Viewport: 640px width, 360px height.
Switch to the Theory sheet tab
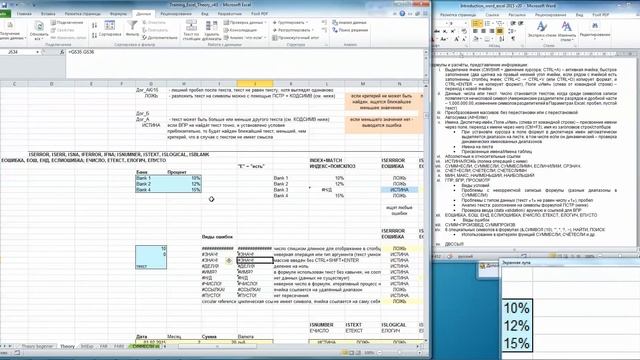(67, 346)
